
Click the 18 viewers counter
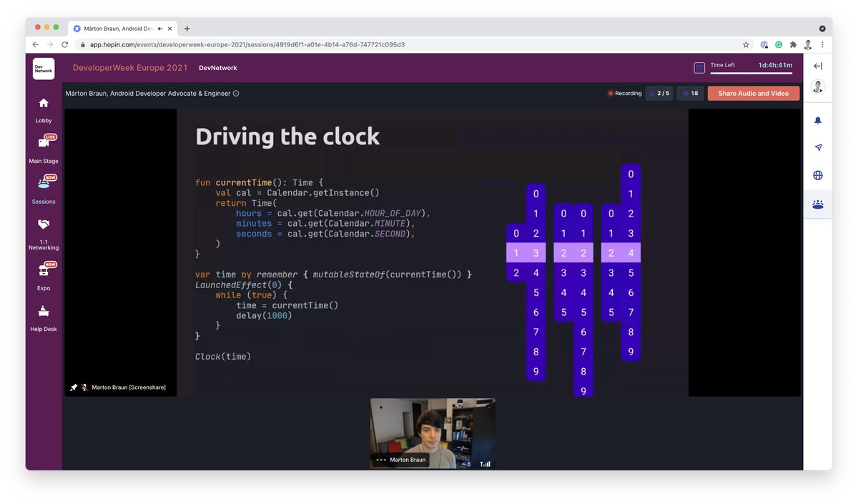690,93
